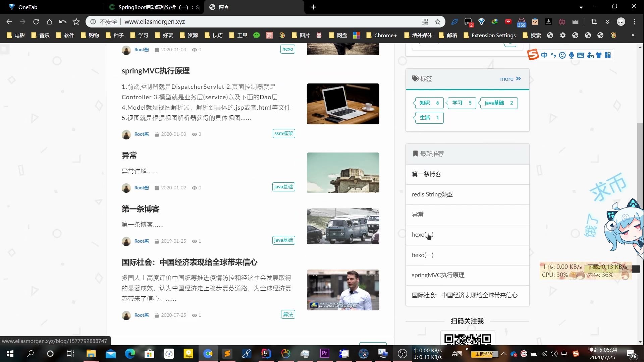
Task: Change input skin via the shirt icon
Action: [x=599, y=55]
